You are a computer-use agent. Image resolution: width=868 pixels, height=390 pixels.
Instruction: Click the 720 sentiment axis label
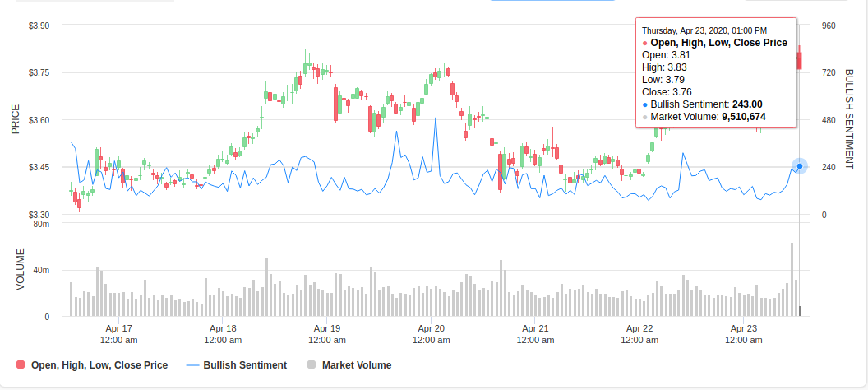click(829, 72)
